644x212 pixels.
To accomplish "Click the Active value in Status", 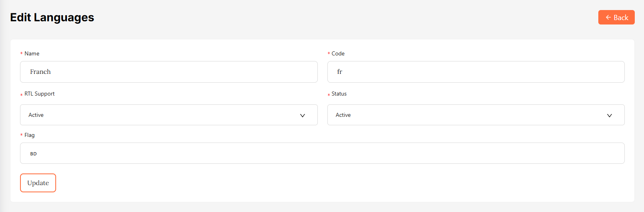I will [x=343, y=115].
